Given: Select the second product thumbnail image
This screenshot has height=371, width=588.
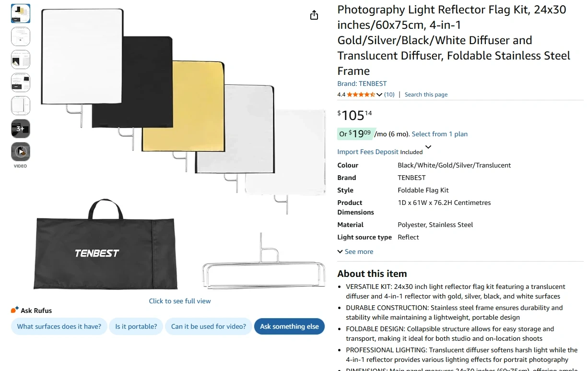Looking at the screenshot, I should click(21, 36).
